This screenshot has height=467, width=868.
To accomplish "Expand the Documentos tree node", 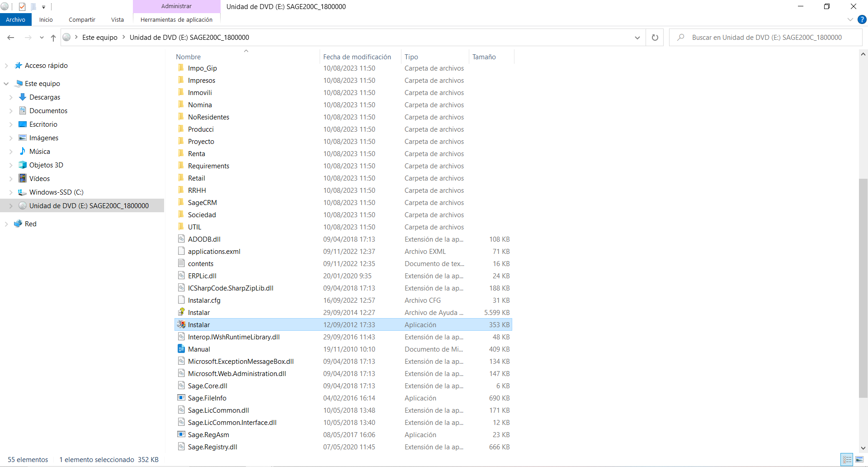I will point(11,111).
